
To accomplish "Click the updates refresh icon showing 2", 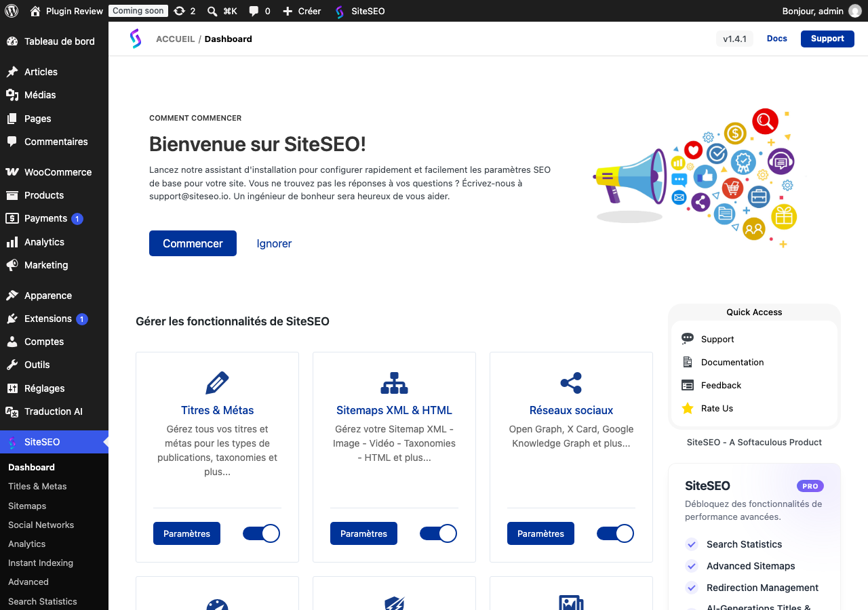I will click(x=179, y=11).
